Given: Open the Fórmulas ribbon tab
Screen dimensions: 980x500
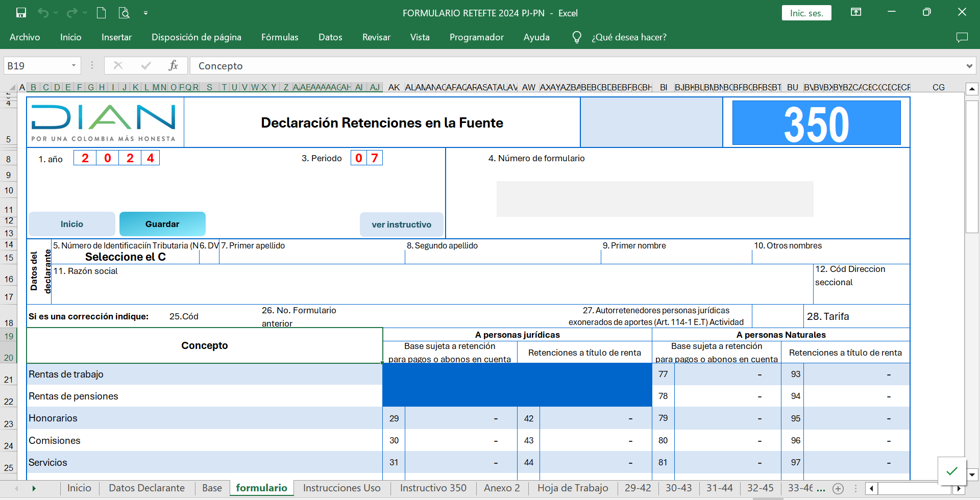Looking at the screenshot, I should (x=279, y=37).
